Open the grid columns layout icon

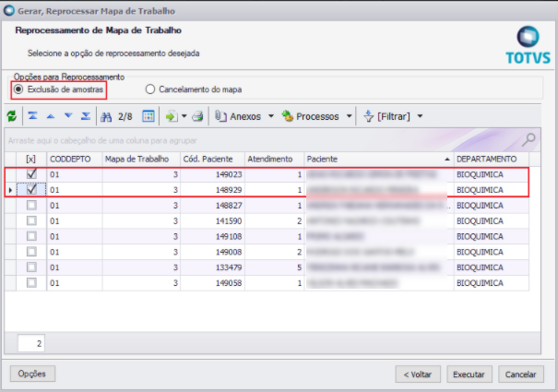click(148, 116)
